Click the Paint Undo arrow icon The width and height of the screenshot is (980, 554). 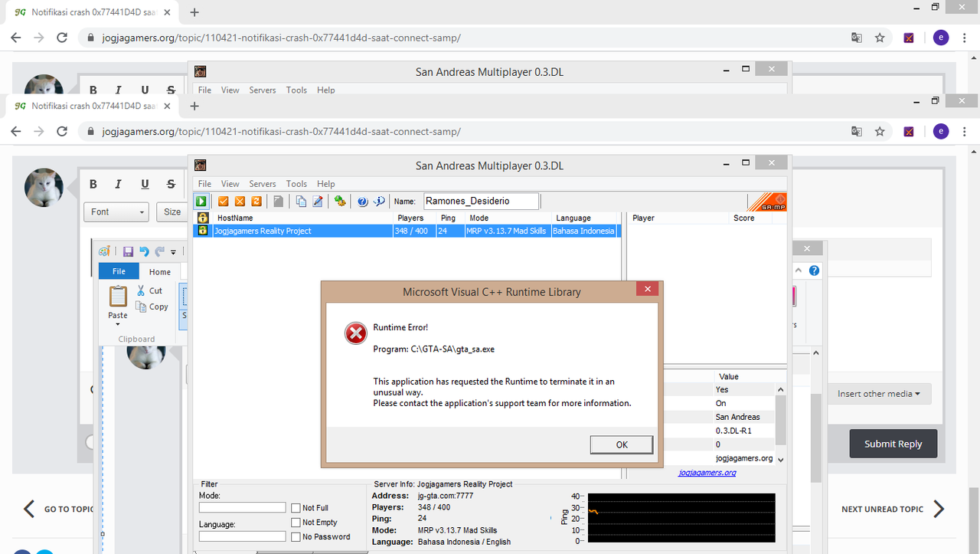(x=144, y=251)
